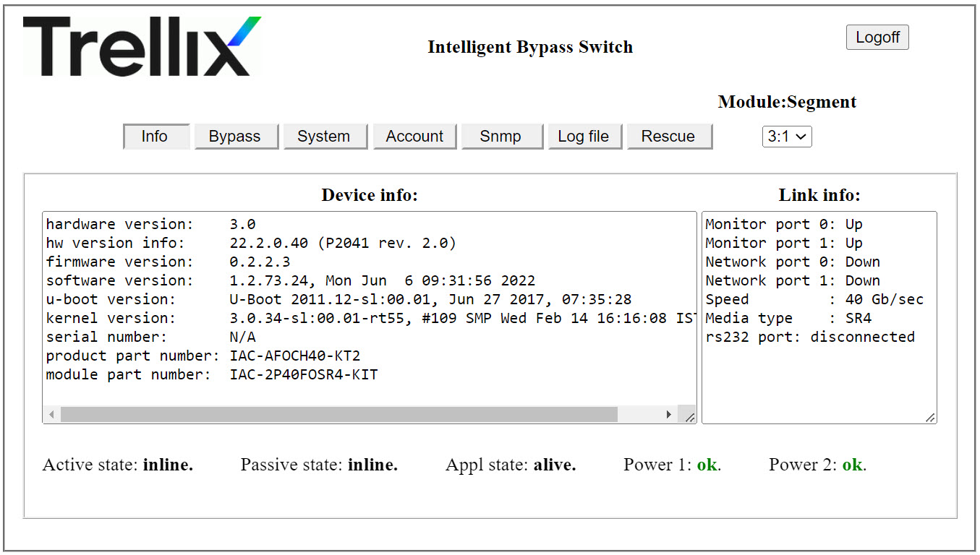
Task: Click the Device info horizontal scrollbar thumb
Action: coord(339,415)
